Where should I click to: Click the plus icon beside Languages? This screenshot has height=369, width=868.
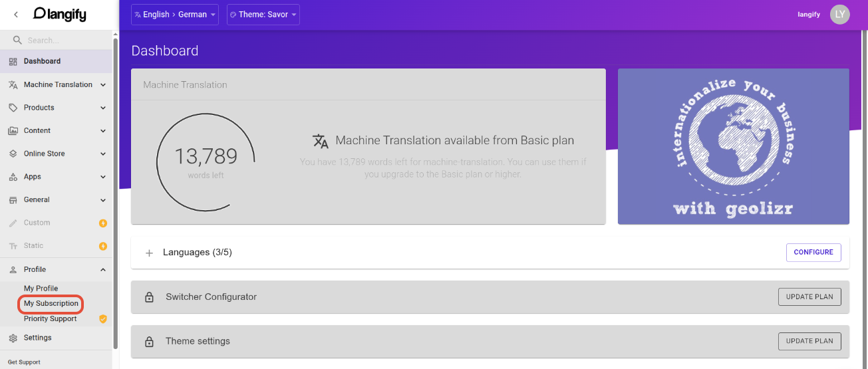[150, 253]
